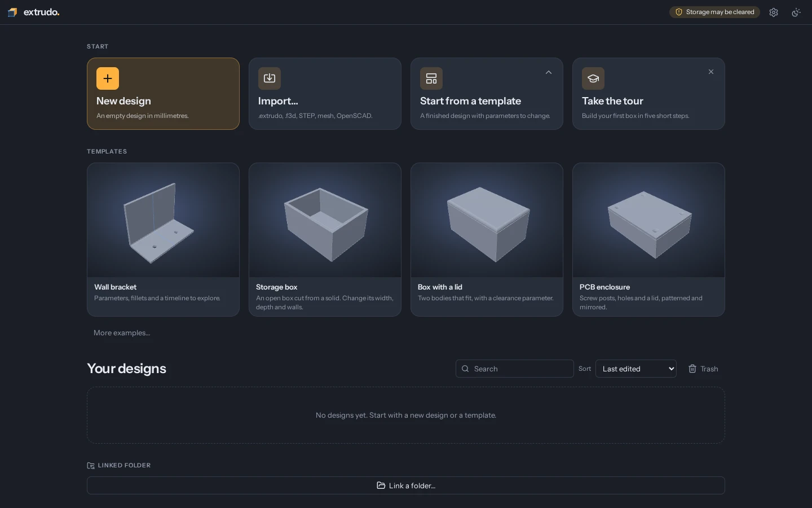The width and height of the screenshot is (812, 508).
Task: Click the Import... title text
Action: [x=278, y=101]
